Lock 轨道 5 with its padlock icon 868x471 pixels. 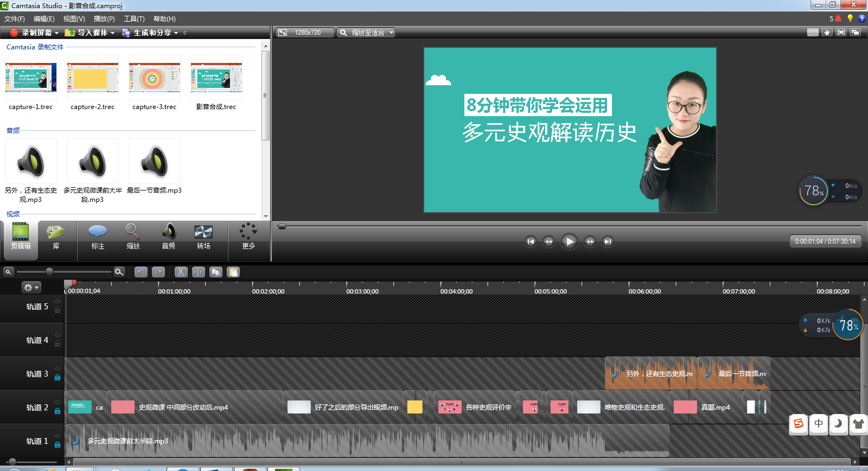click(x=58, y=310)
